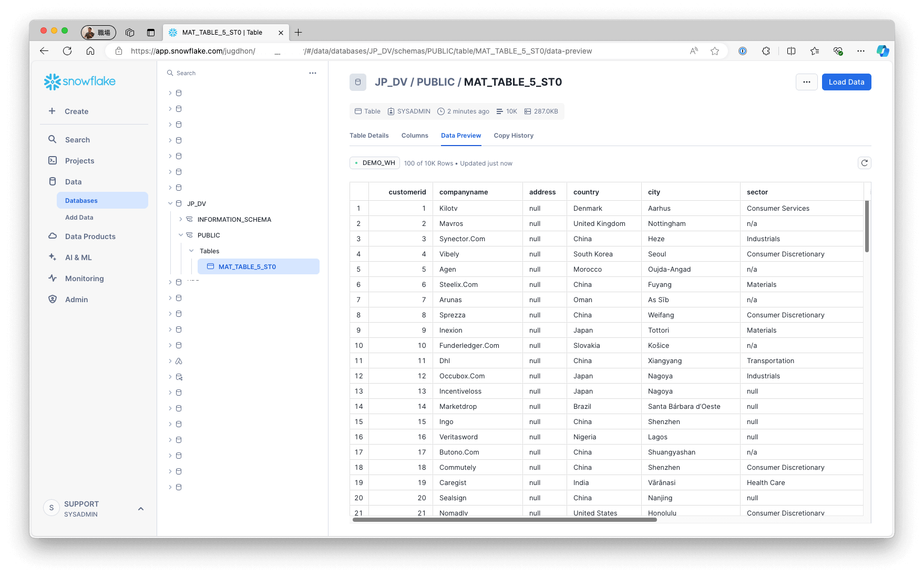Open object explorer options ellipsis menu
This screenshot has height=577, width=924.
click(313, 73)
